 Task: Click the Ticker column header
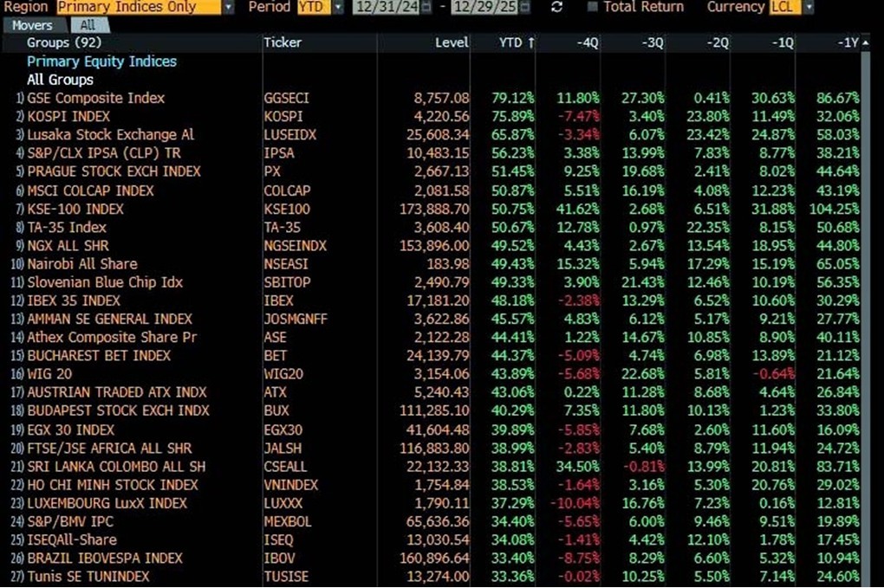pos(282,42)
